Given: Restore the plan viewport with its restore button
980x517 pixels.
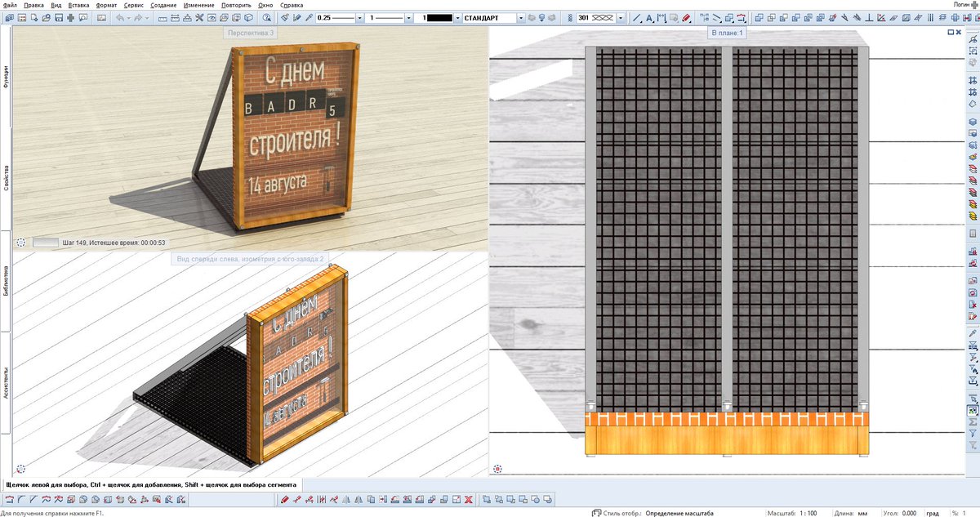Looking at the screenshot, I should 951,32.
